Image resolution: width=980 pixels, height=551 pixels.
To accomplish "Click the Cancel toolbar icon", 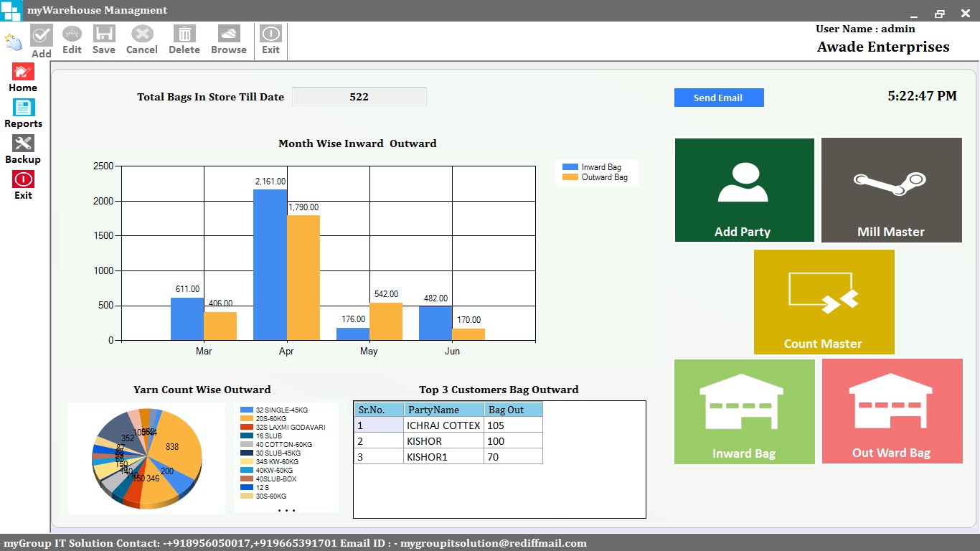I will click(x=142, y=34).
